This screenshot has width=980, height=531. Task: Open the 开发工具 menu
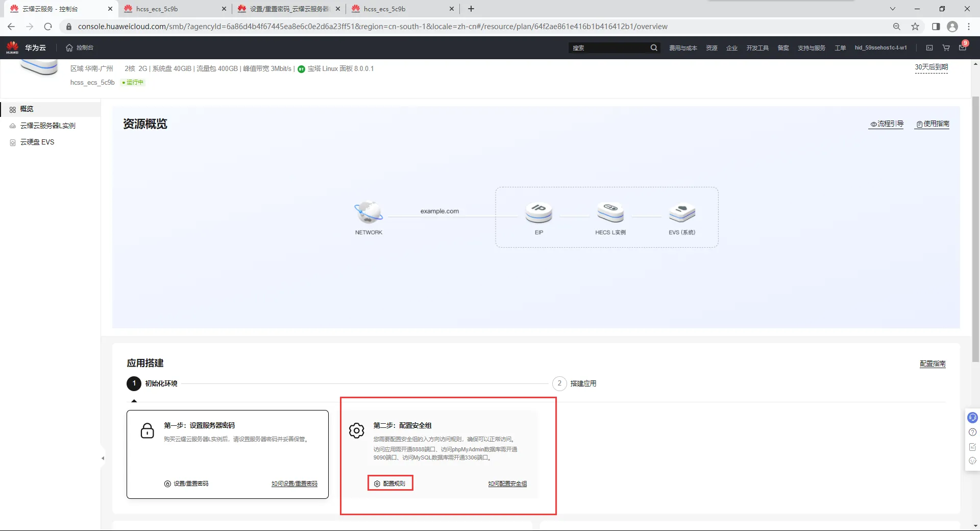[x=757, y=48]
